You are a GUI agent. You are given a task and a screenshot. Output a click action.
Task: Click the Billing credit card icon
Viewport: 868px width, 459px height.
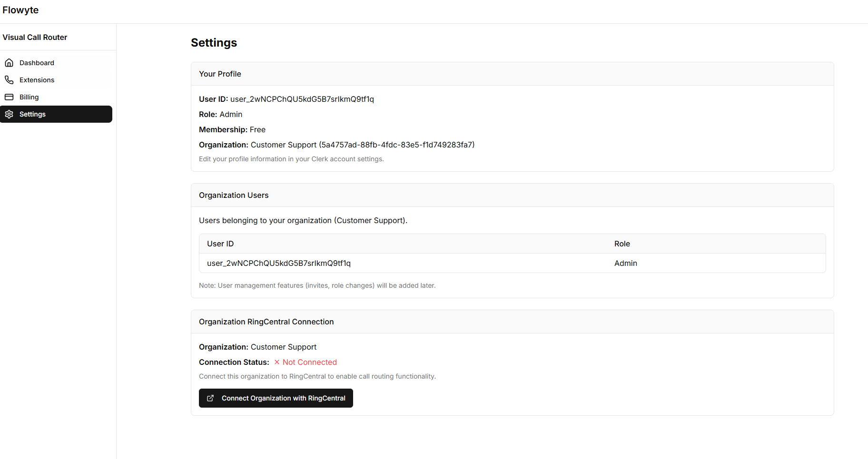[x=9, y=97]
